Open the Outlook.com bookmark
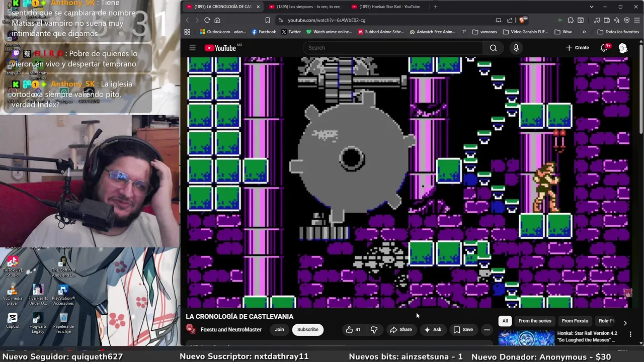 [222, 32]
